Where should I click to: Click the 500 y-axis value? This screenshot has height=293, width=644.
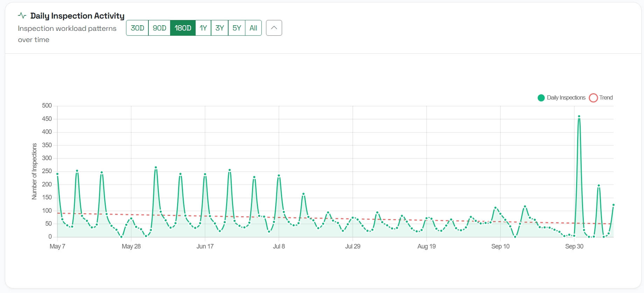(x=47, y=105)
